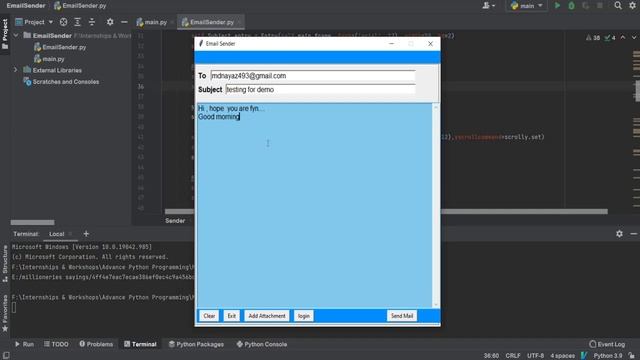Click the Python 3.9 interpreter selector
Image resolution: width=640 pixels, height=360 pixels.
[607, 356]
